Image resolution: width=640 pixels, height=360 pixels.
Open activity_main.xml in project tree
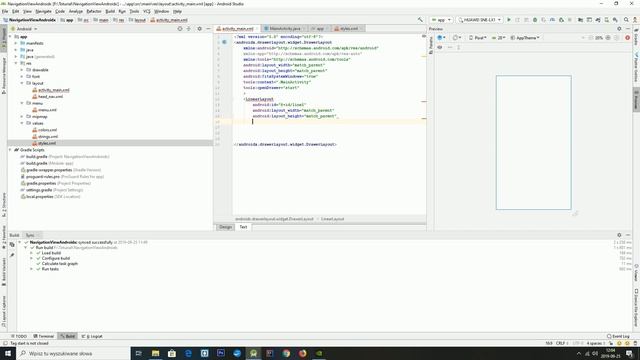[x=53, y=90]
